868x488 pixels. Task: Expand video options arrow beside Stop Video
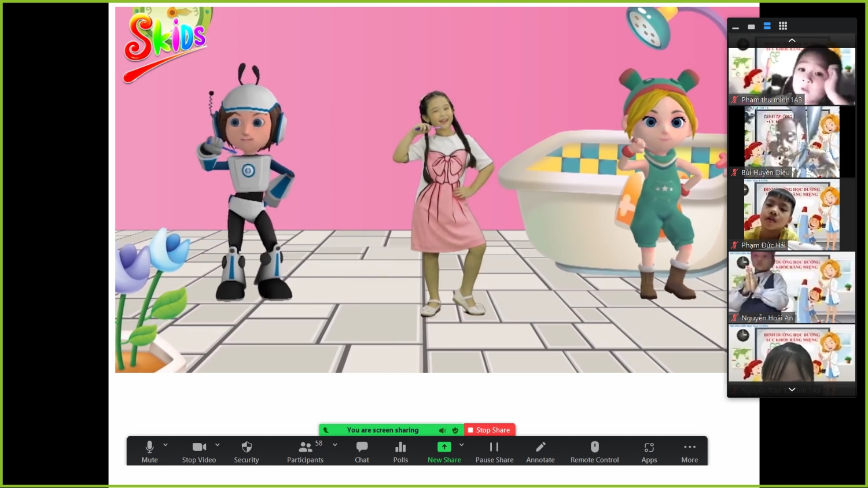click(218, 445)
